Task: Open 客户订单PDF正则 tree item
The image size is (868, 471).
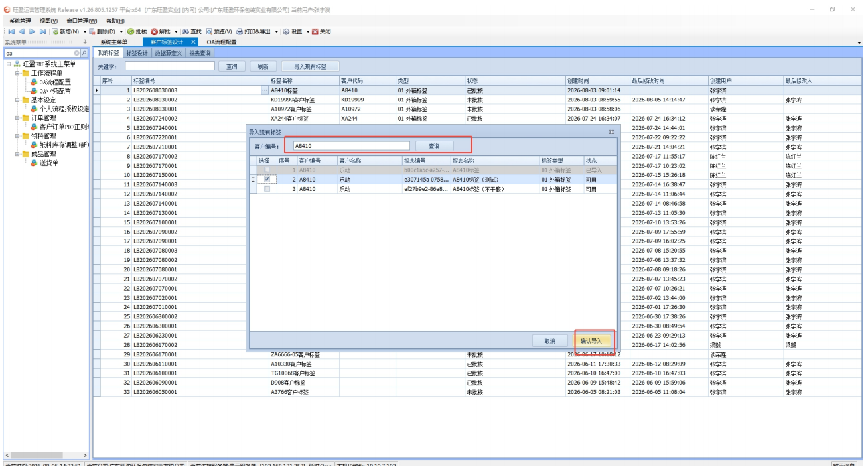Action: [60, 127]
